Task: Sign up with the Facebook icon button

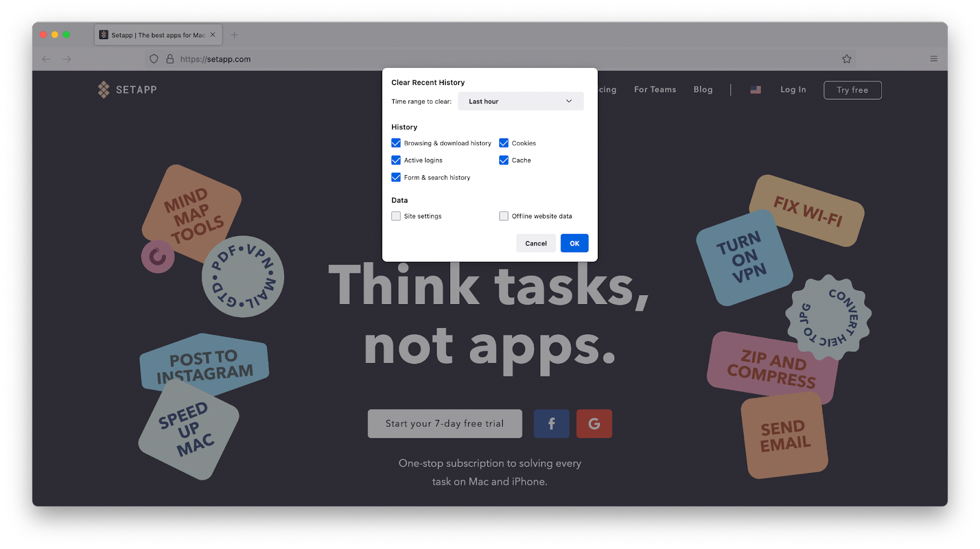Action: (551, 424)
